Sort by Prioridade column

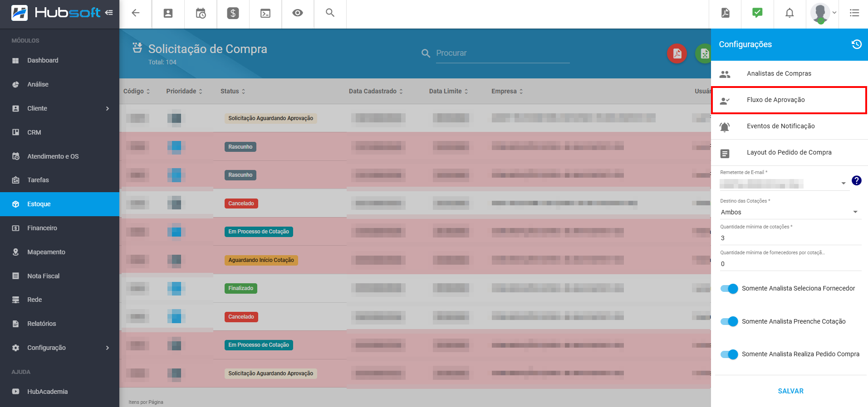184,91
